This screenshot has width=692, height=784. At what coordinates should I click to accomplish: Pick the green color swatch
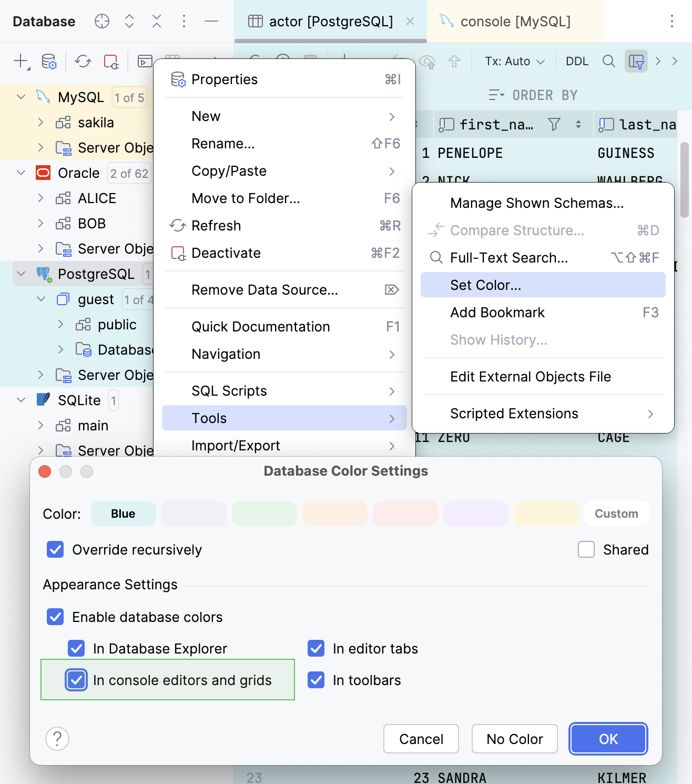point(264,514)
